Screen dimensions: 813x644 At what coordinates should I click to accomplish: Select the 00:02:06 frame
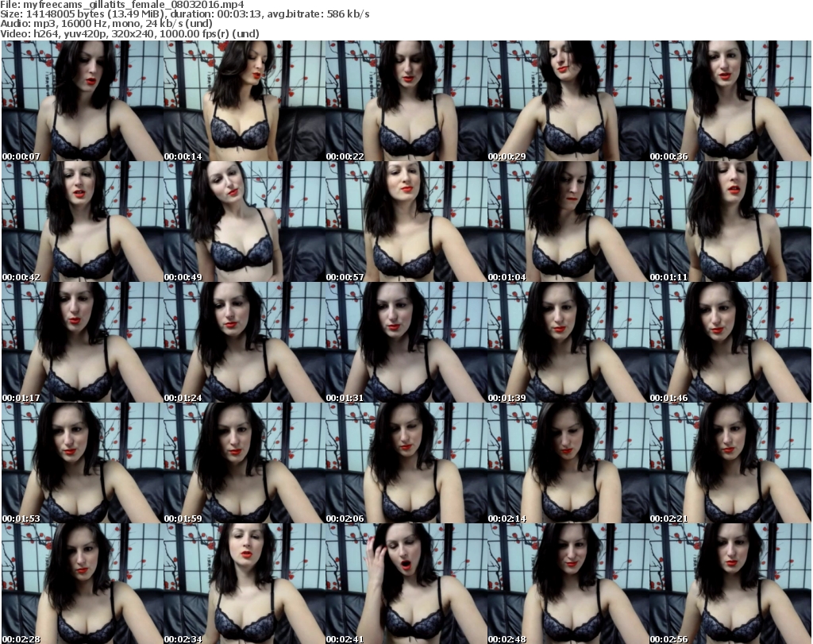pyautogui.click(x=406, y=463)
